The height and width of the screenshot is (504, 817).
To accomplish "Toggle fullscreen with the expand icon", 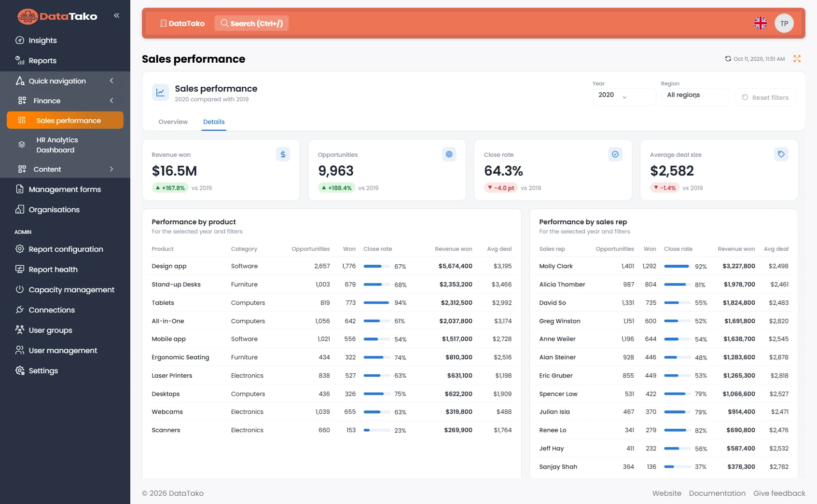I will [797, 59].
